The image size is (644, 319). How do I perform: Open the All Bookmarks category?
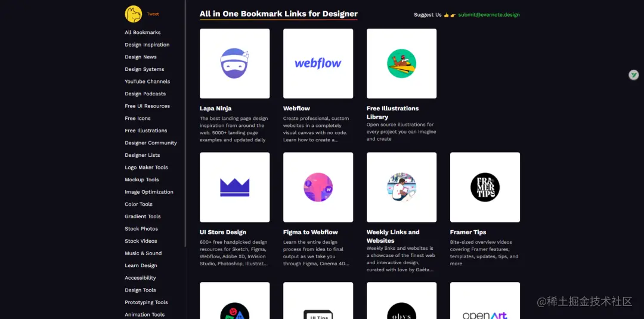(x=143, y=32)
